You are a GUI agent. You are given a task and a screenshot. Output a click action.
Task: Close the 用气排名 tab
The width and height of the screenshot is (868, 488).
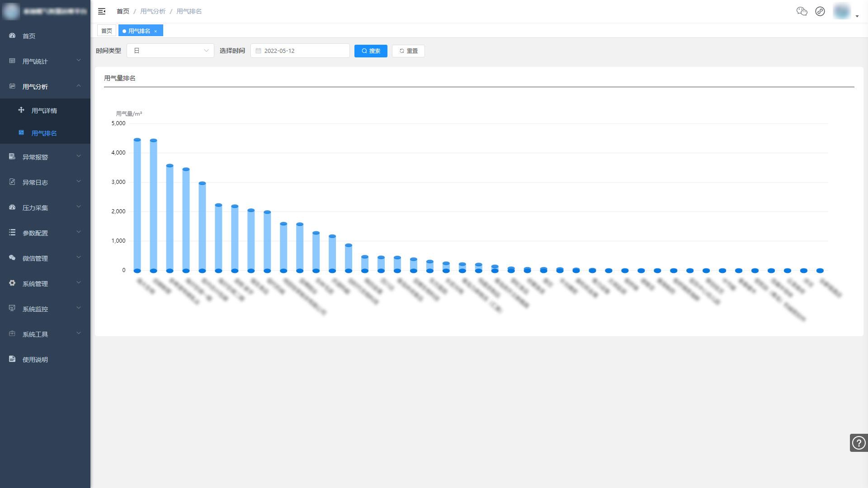156,31
